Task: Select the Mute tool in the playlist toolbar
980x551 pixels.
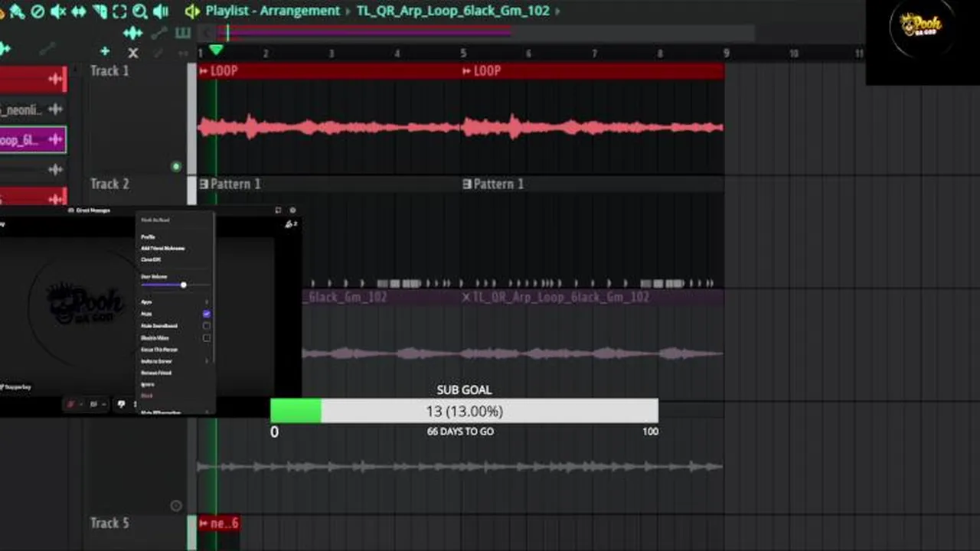Action: 58,11
